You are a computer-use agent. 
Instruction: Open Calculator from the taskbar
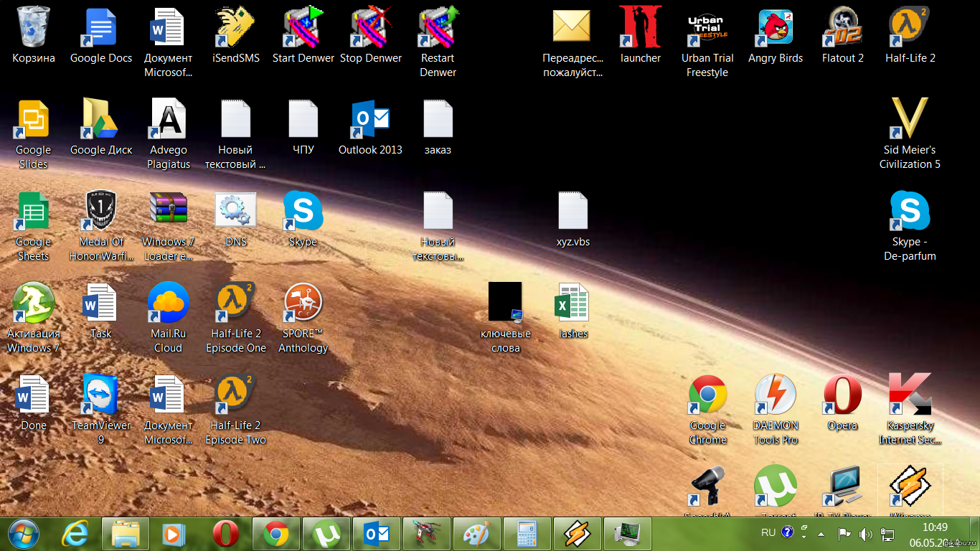pos(527,534)
